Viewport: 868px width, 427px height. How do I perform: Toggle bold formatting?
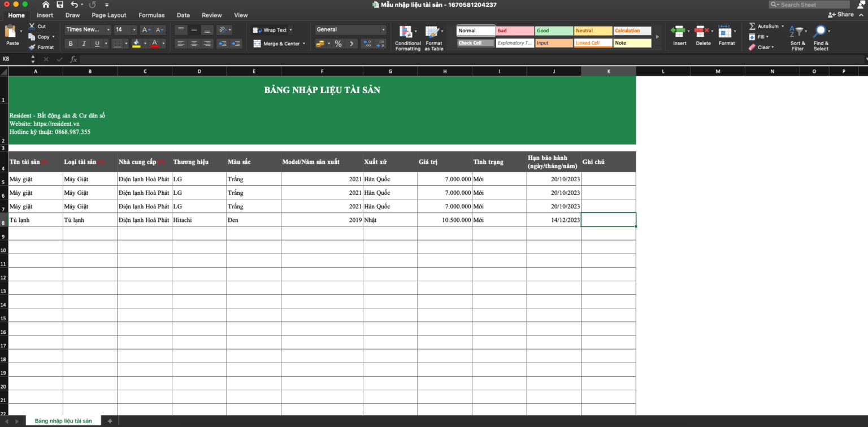tap(71, 43)
